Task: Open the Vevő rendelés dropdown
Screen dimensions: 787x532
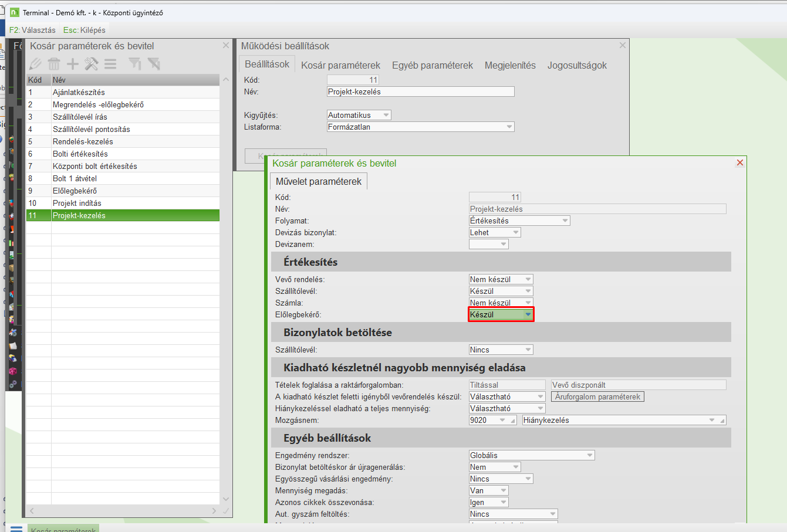Action: click(528, 280)
